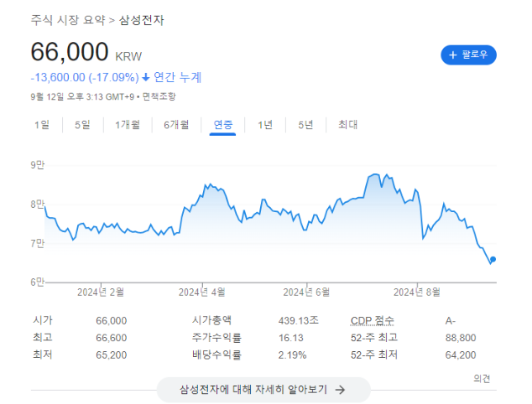The height and width of the screenshot is (404, 532).
Task: Select the 연중 year-to-date tab
Action: click(x=223, y=125)
